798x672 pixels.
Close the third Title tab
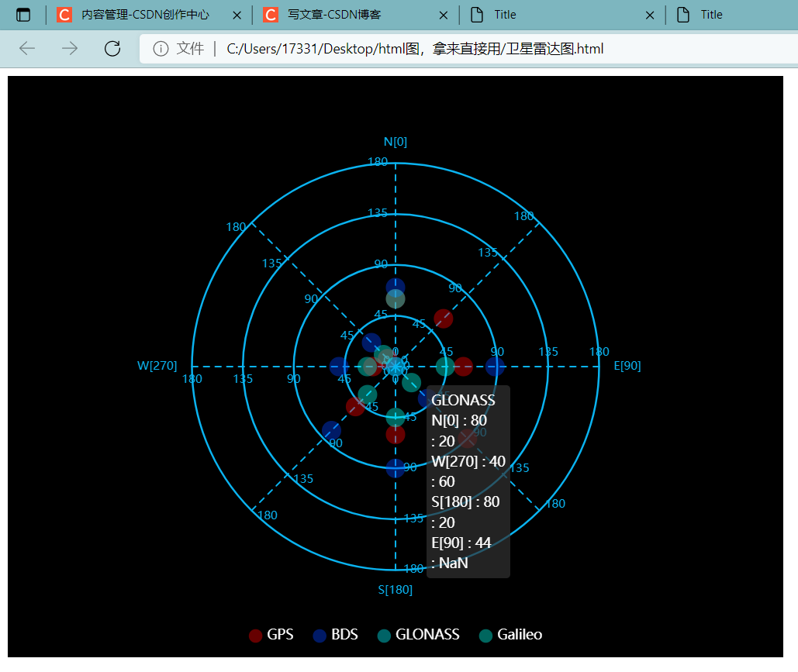(650, 16)
